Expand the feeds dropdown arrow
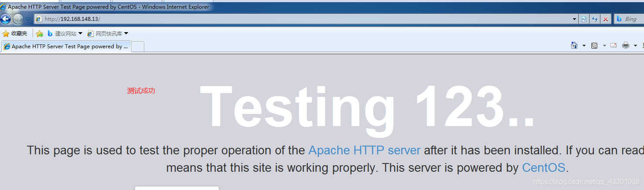 604,46
